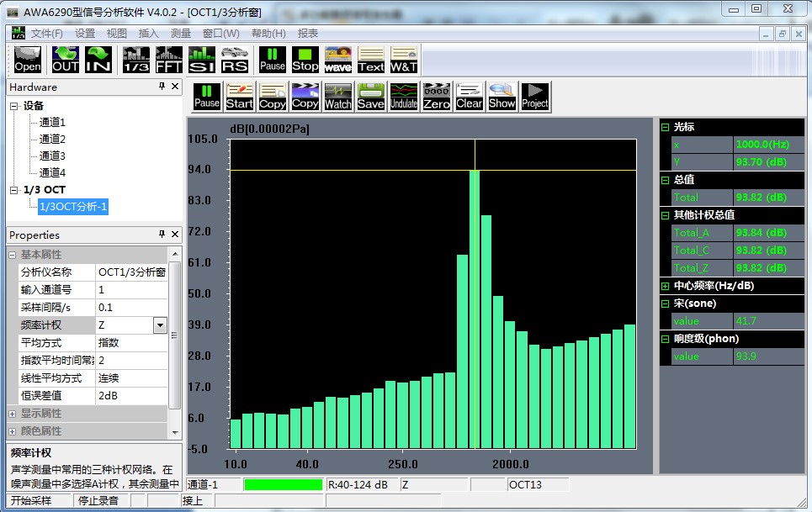Click the Clear icon
This screenshot has height=512, width=812.
(469, 97)
